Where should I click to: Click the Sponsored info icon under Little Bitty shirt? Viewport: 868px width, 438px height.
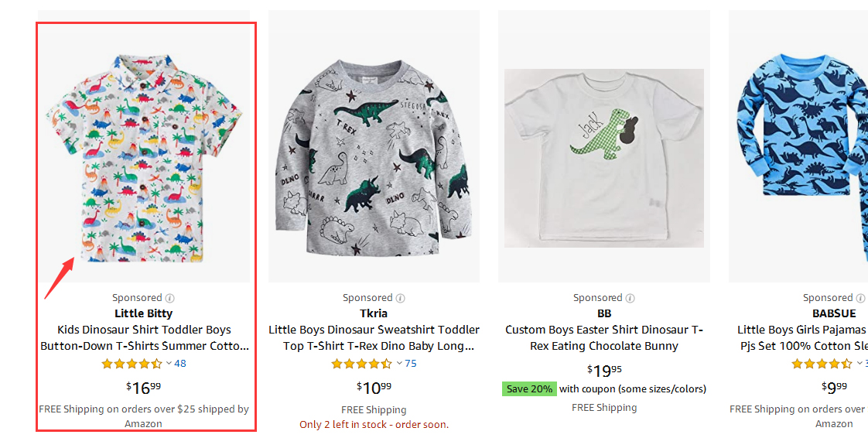170,298
